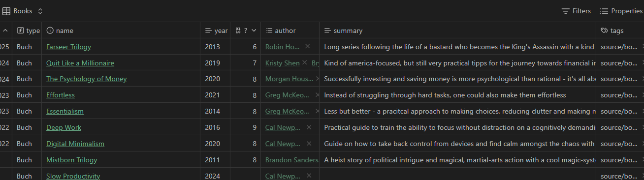
Task: Click the source/bo... tag in Deep Work row
Action: [619, 127]
